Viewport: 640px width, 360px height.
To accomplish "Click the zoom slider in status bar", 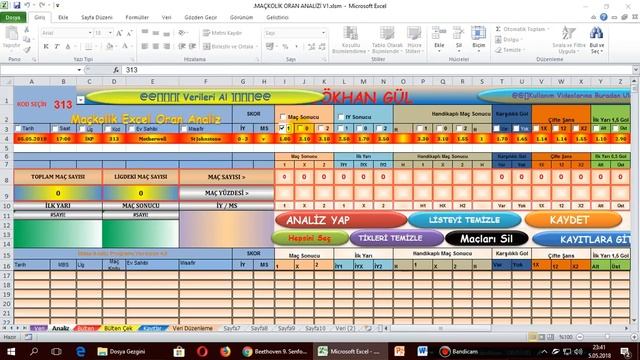I will tap(606, 337).
